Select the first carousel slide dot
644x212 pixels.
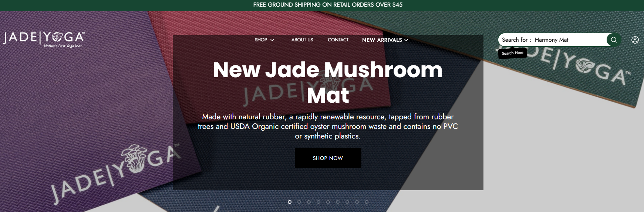tap(290, 202)
